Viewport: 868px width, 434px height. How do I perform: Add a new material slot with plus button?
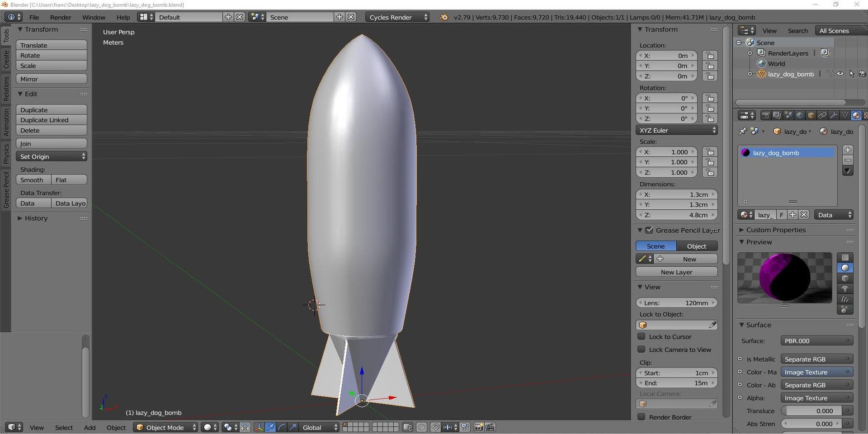tap(848, 150)
